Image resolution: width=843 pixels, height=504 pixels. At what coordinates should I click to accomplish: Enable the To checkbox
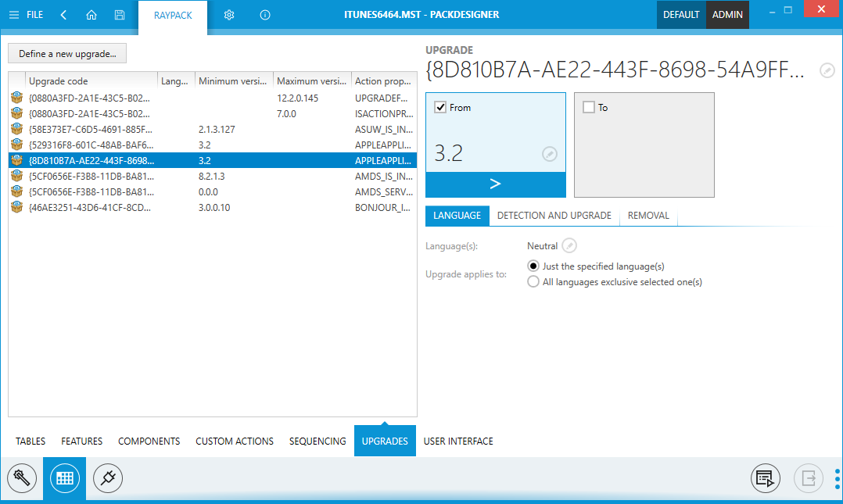pyautogui.click(x=589, y=108)
